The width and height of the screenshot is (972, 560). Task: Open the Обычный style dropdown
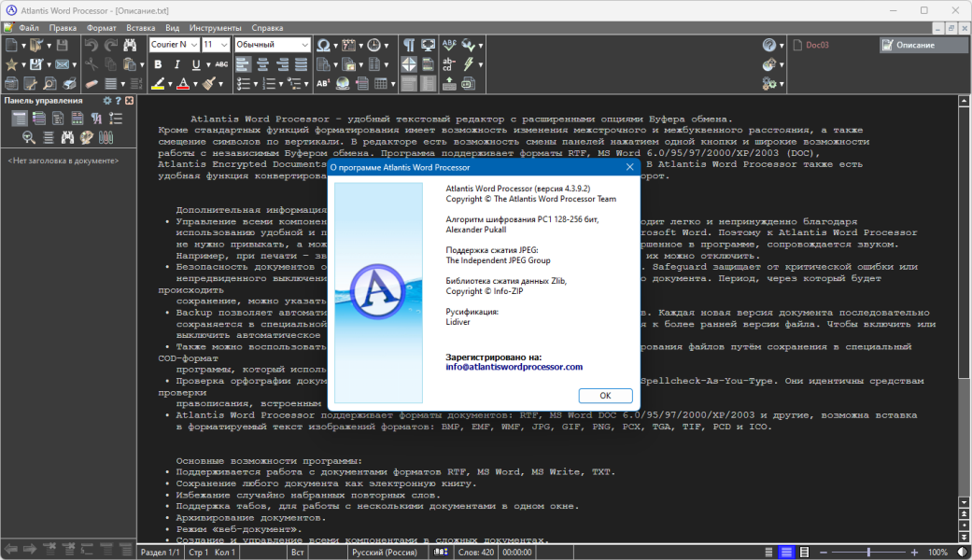click(x=304, y=45)
